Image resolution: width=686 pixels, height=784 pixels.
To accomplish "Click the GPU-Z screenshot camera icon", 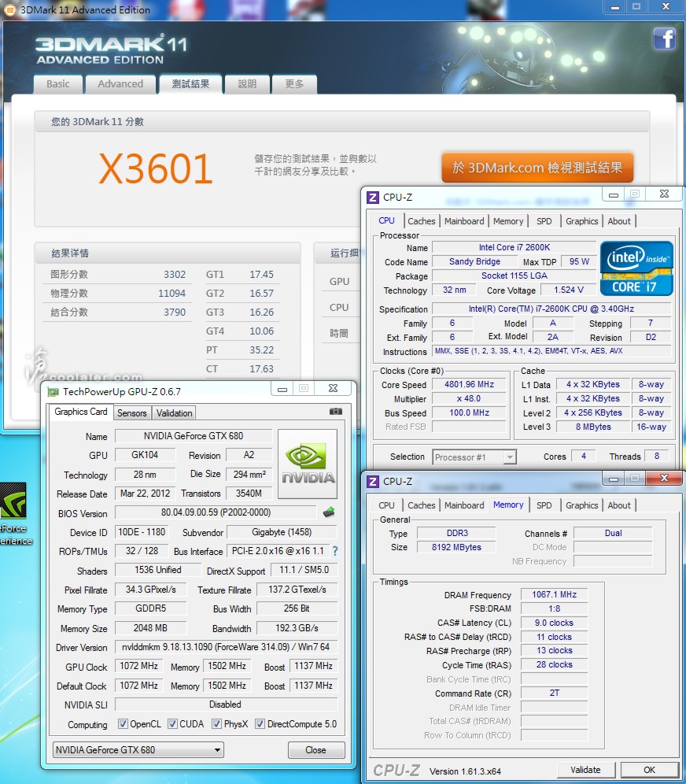I will (336, 412).
